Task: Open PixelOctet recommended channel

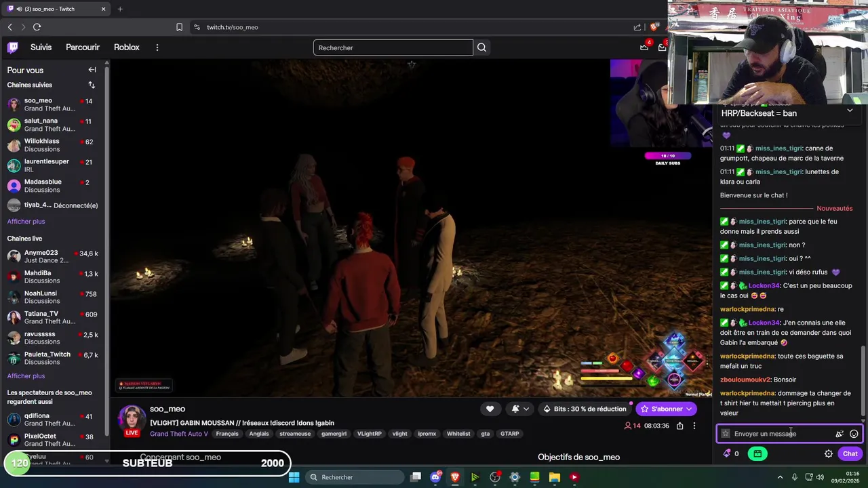Action: pos(53,441)
